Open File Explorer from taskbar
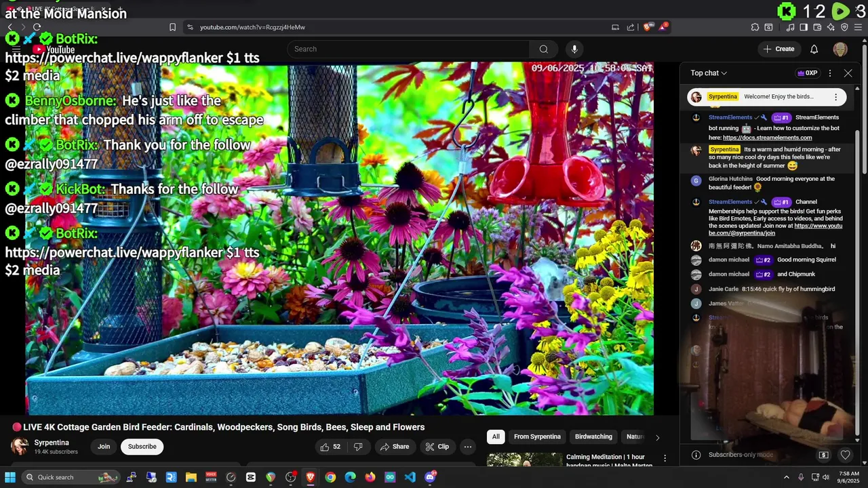This screenshot has height=488, width=868. click(191, 477)
